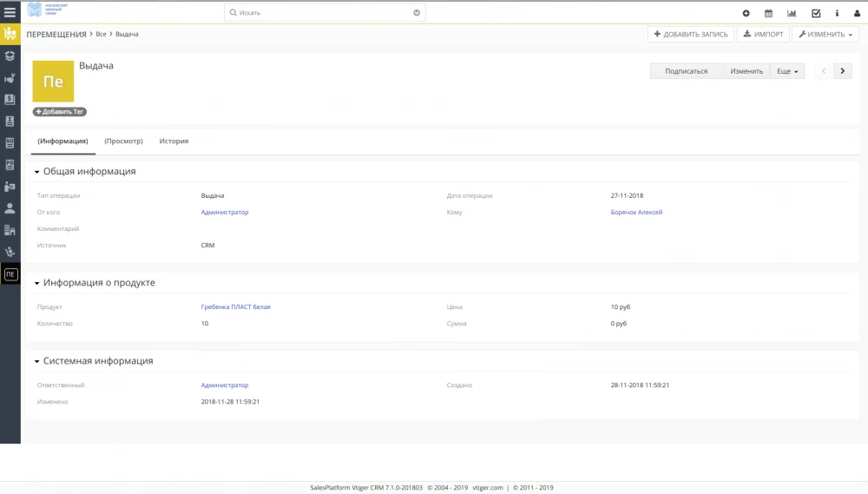Go to next record arrow
Screen dimensions: 868x494
click(x=843, y=71)
